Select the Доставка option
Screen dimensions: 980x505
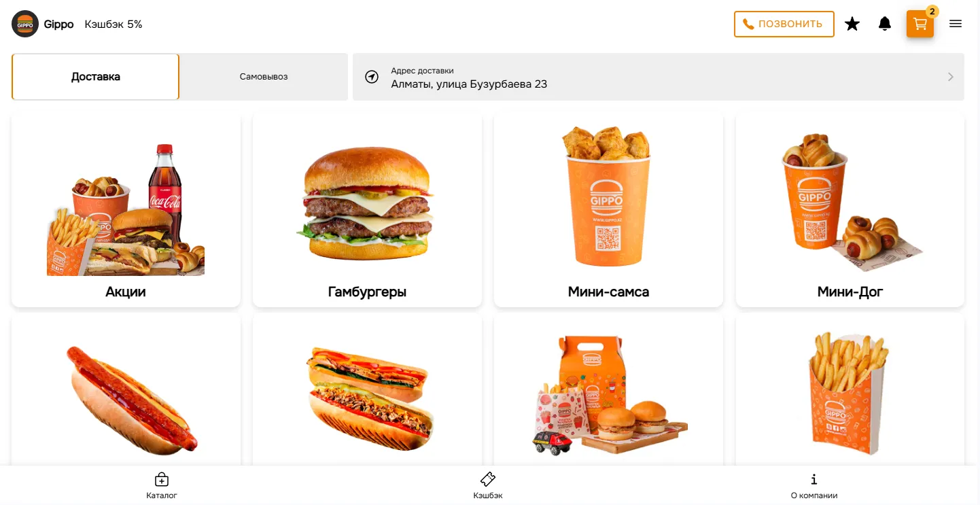pos(95,77)
